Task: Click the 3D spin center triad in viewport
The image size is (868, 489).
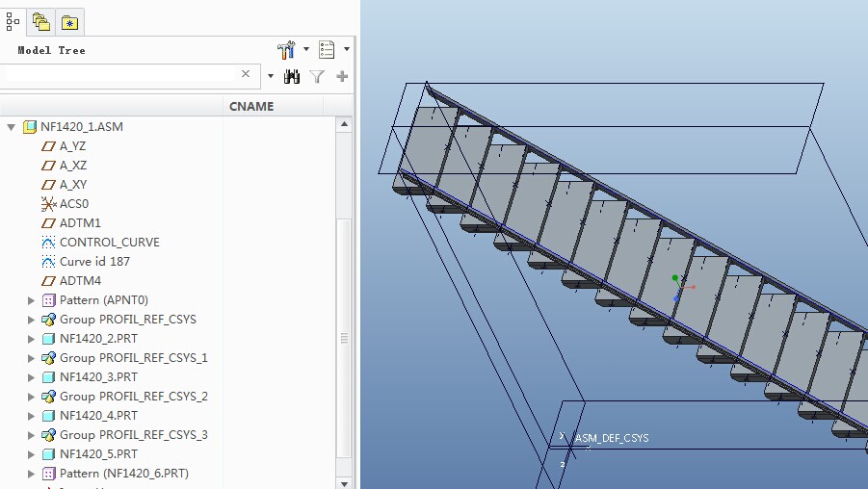Action: click(x=681, y=288)
